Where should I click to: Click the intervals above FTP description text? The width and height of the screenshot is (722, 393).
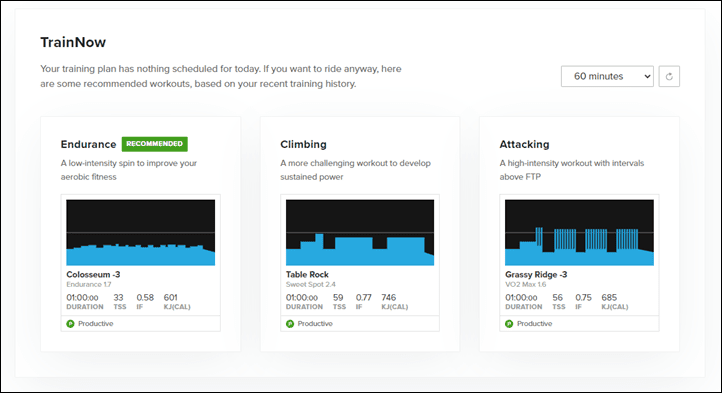click(572, 170)
